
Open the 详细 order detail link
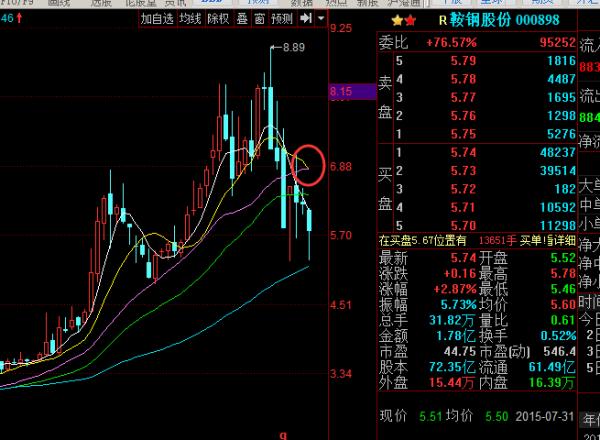(564, 241)
